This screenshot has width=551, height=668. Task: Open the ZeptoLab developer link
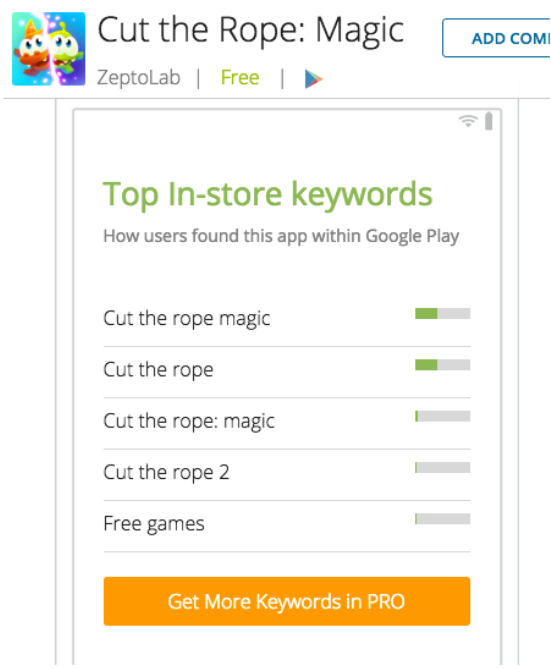pyautogui.click(x=138, y=78)
